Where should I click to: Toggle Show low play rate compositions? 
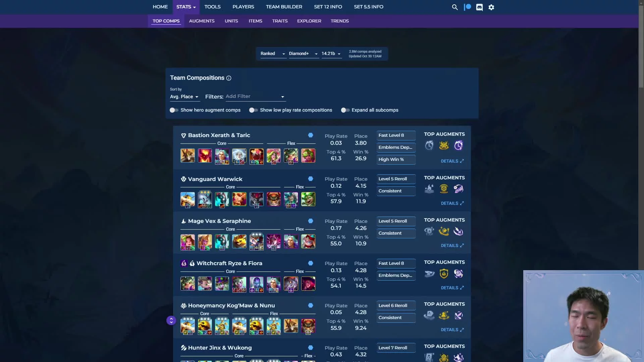click(x=253, y=110)
